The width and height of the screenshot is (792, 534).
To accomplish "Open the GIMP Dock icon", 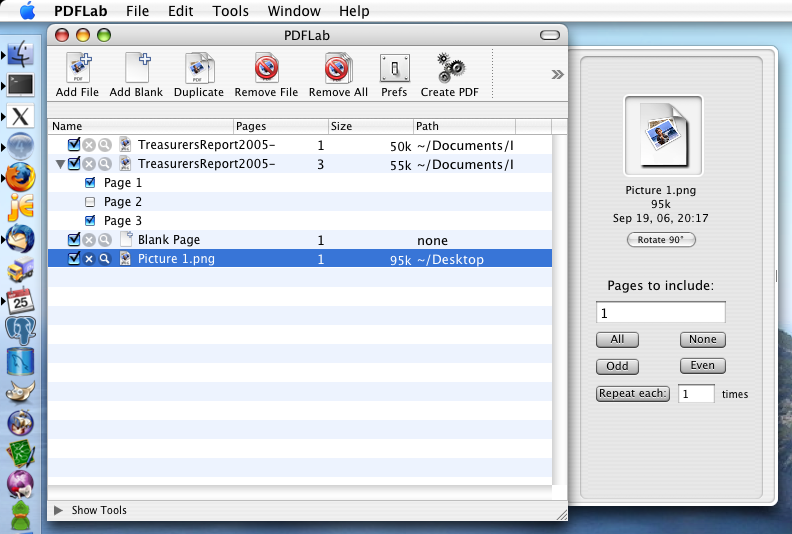I will (20, 392).
